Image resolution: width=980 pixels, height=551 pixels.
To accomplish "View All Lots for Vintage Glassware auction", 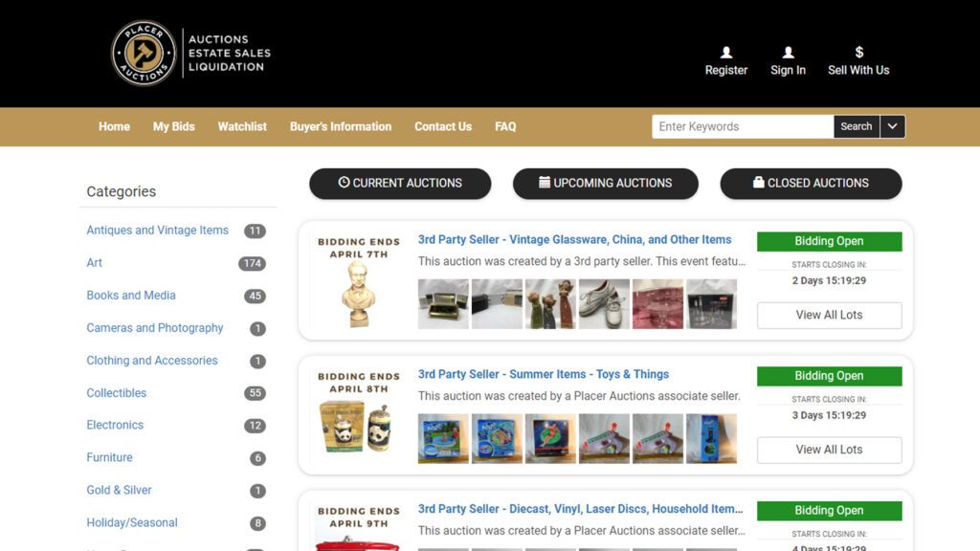I will coord(830,315).
